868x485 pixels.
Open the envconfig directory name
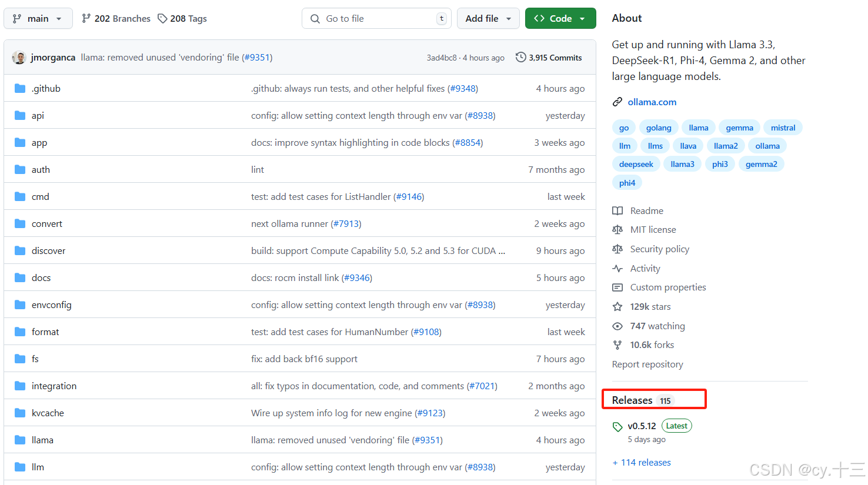coord(52,305)
